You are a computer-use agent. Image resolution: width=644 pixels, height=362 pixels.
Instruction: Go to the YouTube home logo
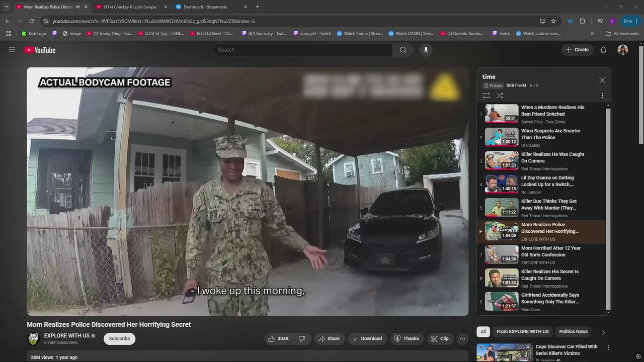tap(40, 50)
